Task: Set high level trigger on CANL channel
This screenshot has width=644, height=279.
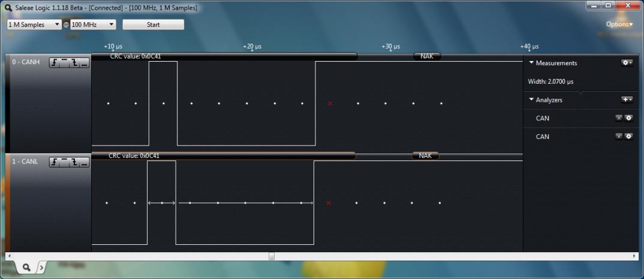Action: pos(65,162)
